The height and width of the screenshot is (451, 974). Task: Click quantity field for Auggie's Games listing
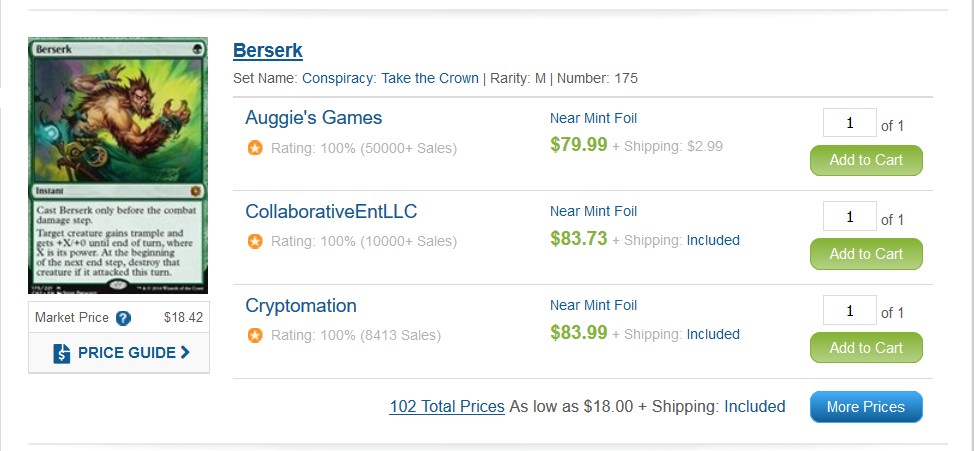849,124
